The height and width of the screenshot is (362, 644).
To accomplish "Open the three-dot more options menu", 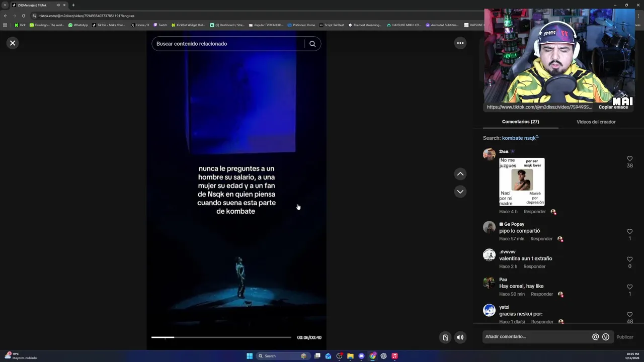I will tap(460, 43).
